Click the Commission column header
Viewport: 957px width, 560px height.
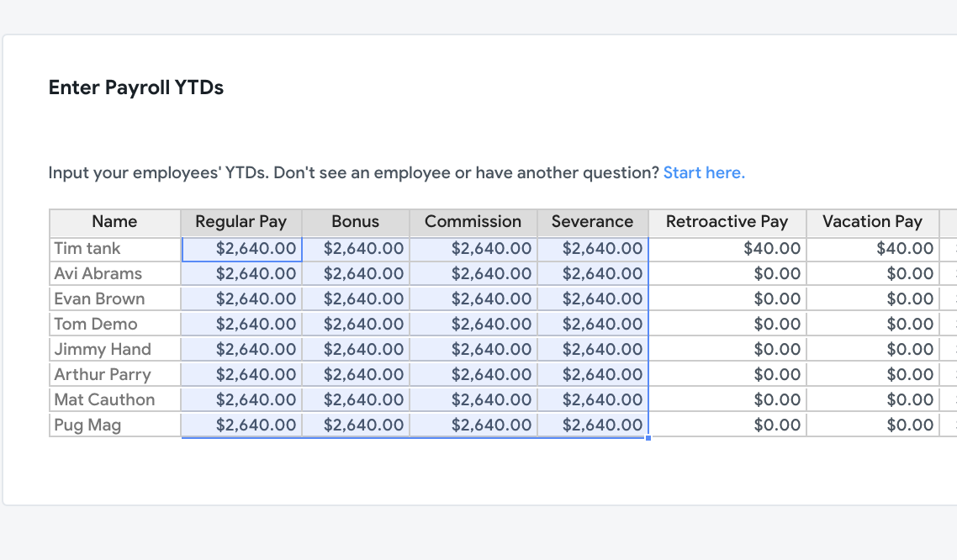click(x=473, y=223)
